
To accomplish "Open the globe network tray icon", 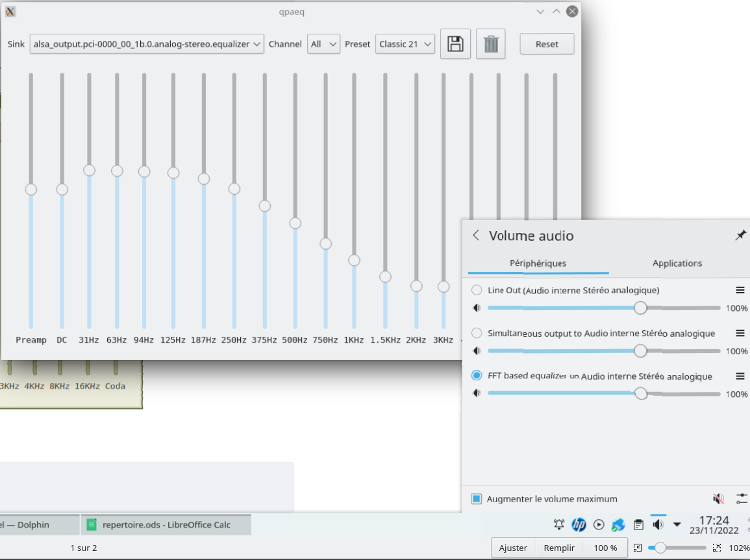I will coord(618,525).
